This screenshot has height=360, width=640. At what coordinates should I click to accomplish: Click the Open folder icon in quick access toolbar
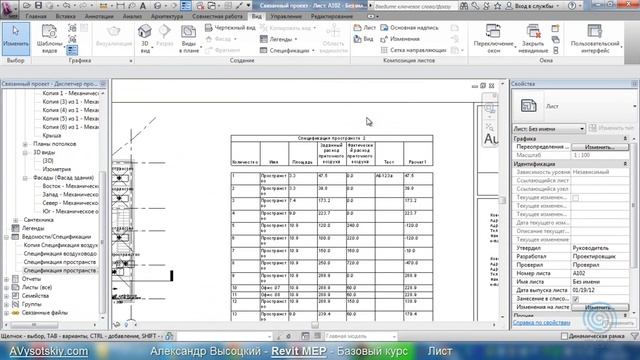click(27, 6)
